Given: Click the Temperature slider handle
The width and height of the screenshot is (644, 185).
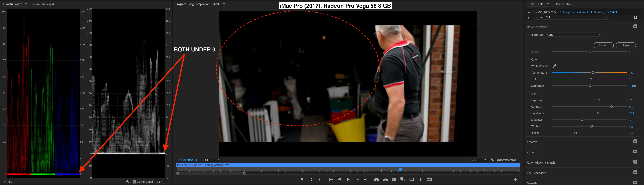Looking at the screenshot, I should click(x=593, y=73).
